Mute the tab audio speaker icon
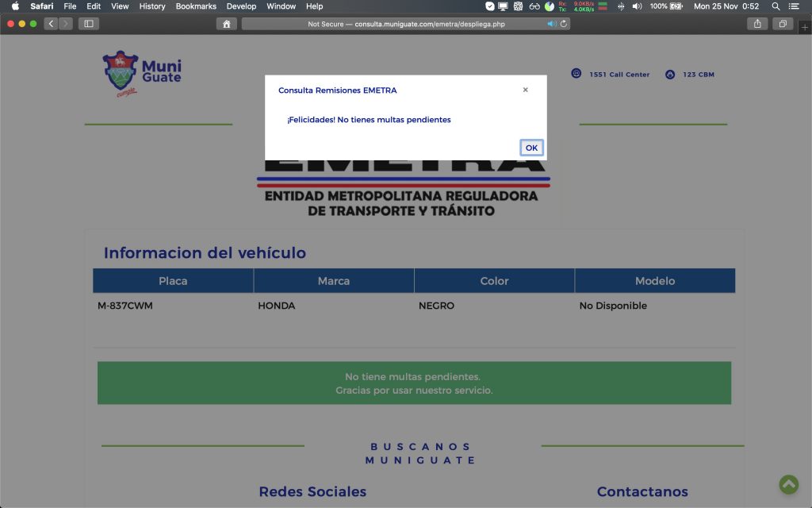812x508 pixels. tap(551, 24)
